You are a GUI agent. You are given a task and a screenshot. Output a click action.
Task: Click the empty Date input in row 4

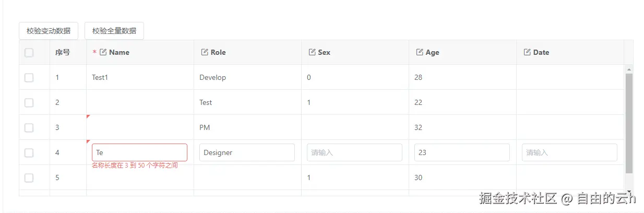[x=569, y=152]
